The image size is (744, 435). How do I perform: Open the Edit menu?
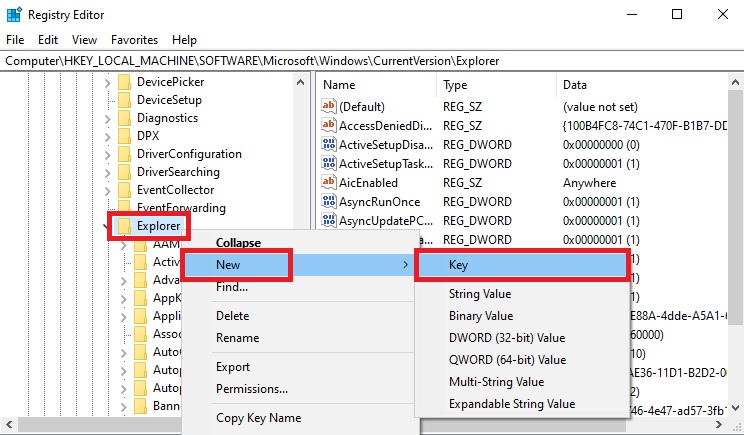click(48, 40)
